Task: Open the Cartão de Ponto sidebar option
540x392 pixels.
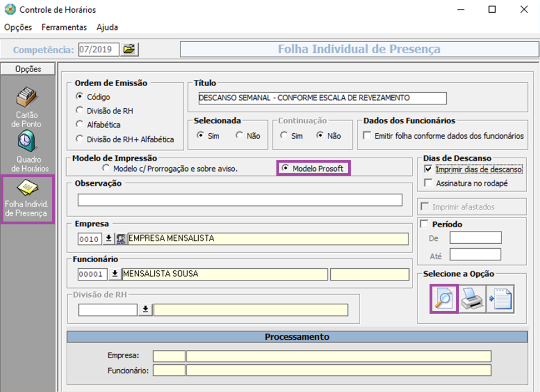Action: (27, 107)
